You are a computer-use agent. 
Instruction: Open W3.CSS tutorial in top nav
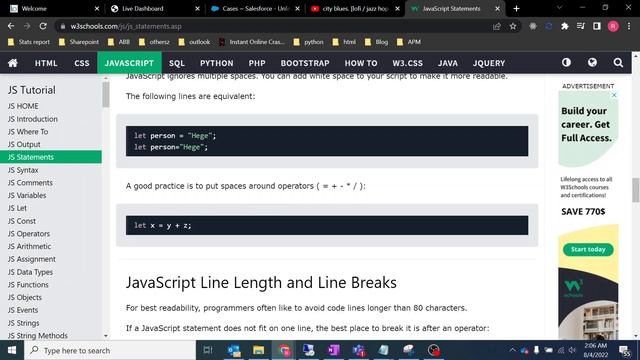tap(407, 63)
